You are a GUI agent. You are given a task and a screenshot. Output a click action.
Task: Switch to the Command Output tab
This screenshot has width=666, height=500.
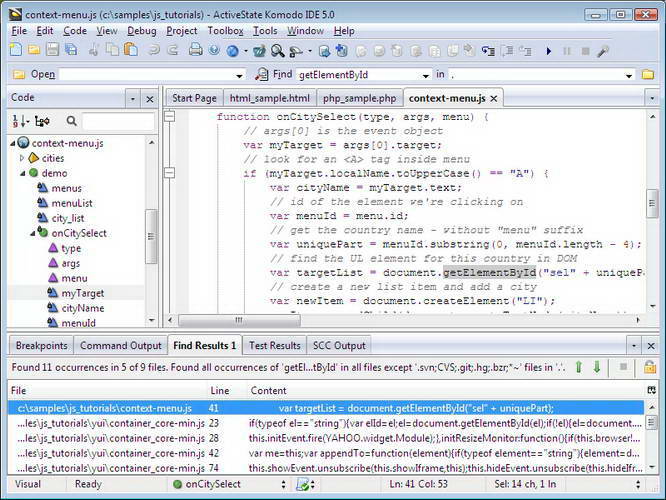click(x=120, y=346)
